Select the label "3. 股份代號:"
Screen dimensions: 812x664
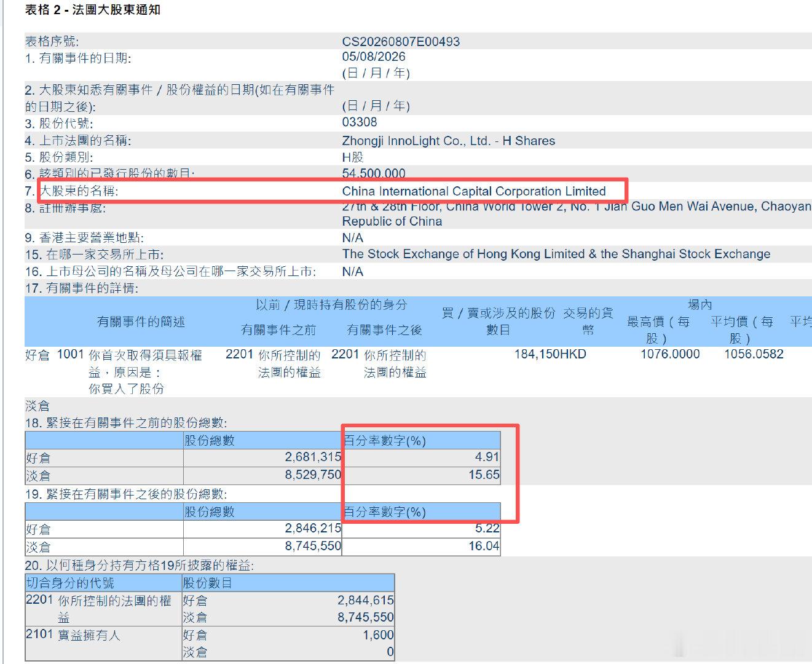(x=59, y=124)
